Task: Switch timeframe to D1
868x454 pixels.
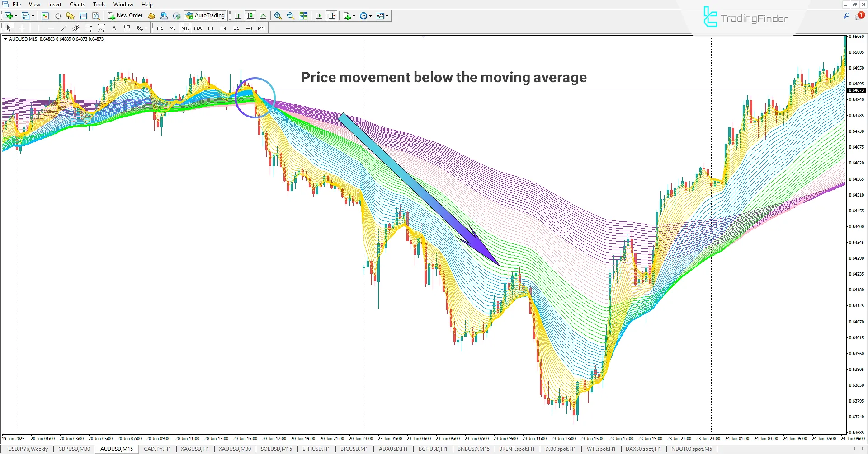Action: (236, 28)
